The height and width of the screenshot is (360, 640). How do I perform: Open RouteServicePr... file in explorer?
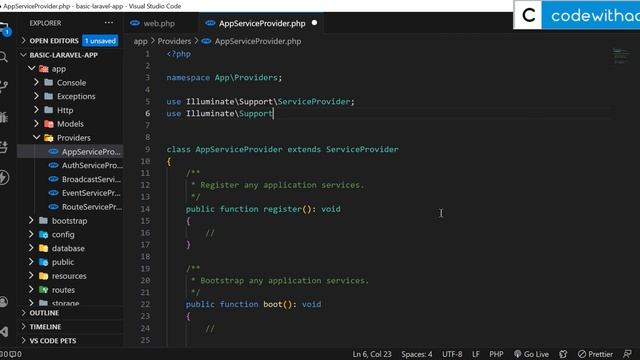coord(70,207)
